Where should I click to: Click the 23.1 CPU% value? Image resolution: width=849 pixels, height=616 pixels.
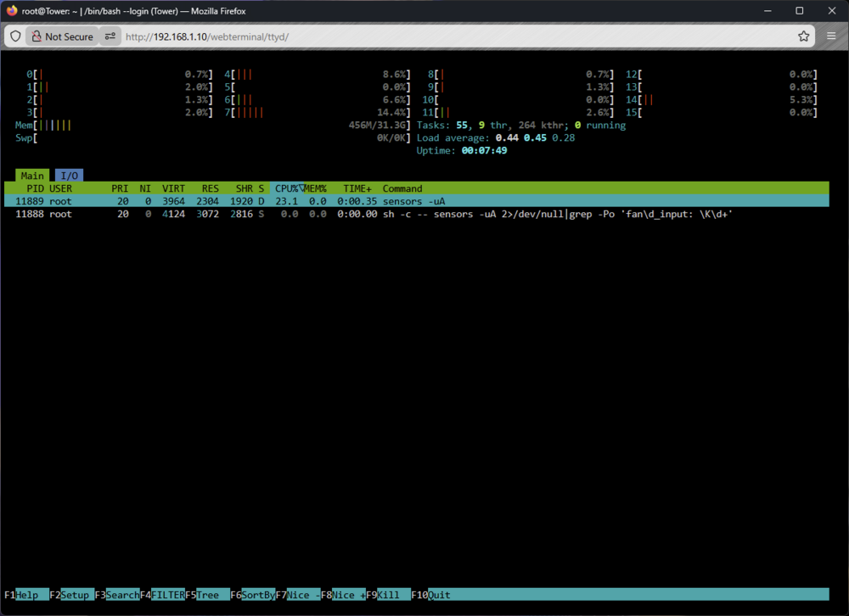pyautogui.click(x=286, y=201)
